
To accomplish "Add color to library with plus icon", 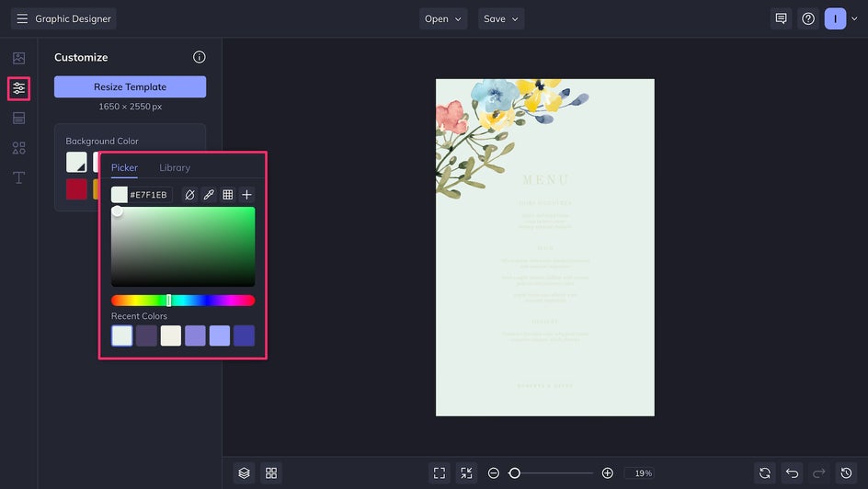I will click(247, 195).
